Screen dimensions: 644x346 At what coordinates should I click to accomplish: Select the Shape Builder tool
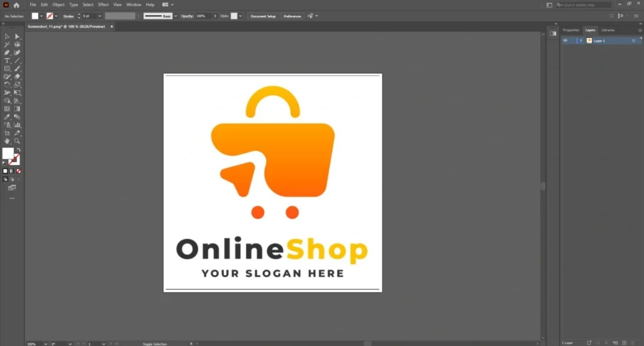7,101
